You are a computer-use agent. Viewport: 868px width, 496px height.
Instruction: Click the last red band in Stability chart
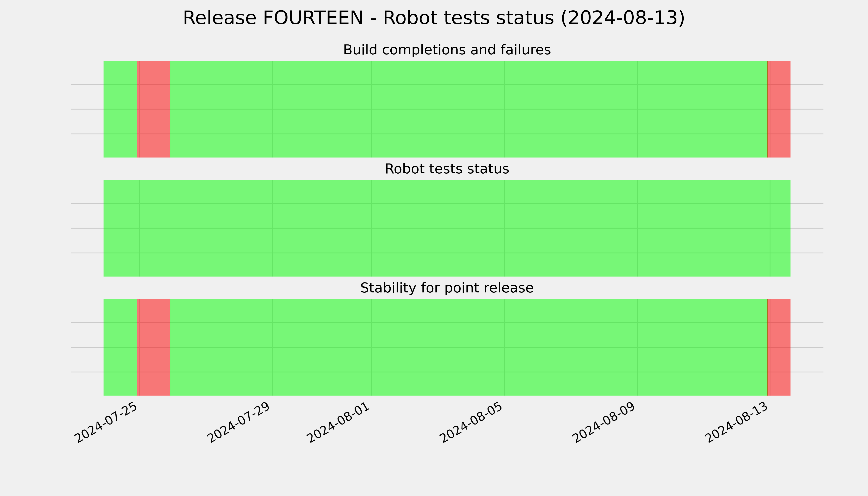(x=779, y=347)
